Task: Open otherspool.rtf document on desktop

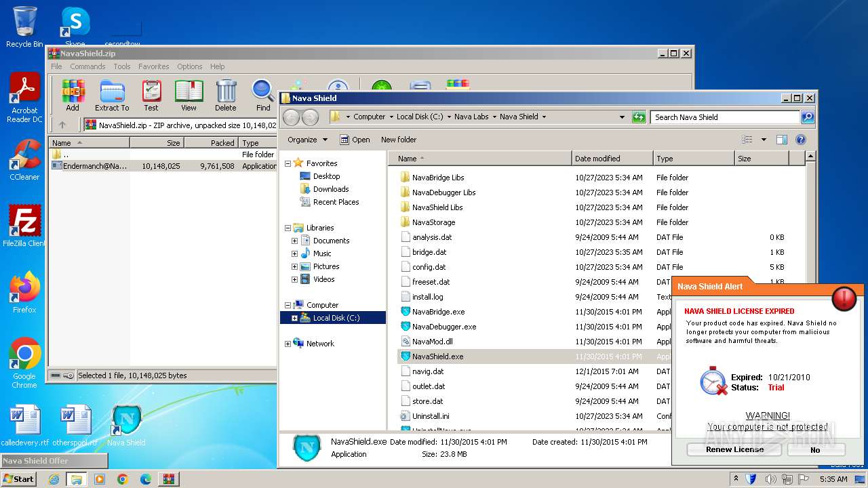Action: coord(75,425)
